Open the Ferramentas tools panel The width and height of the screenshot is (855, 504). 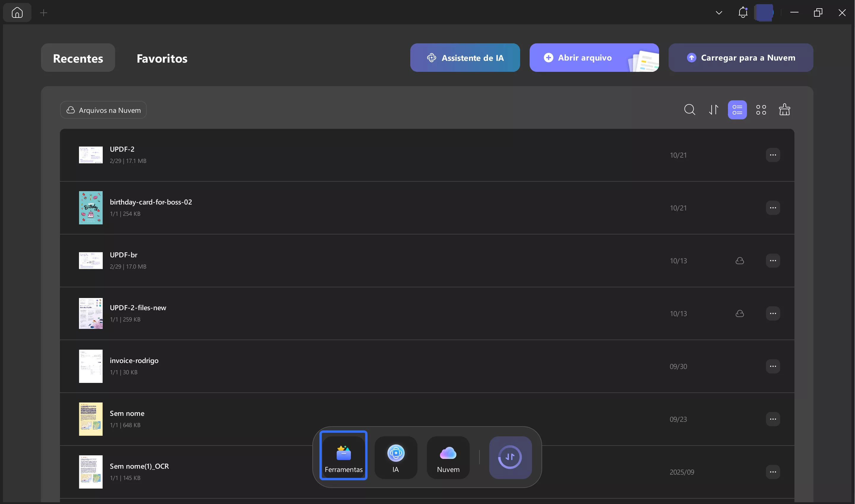[343, 457]
